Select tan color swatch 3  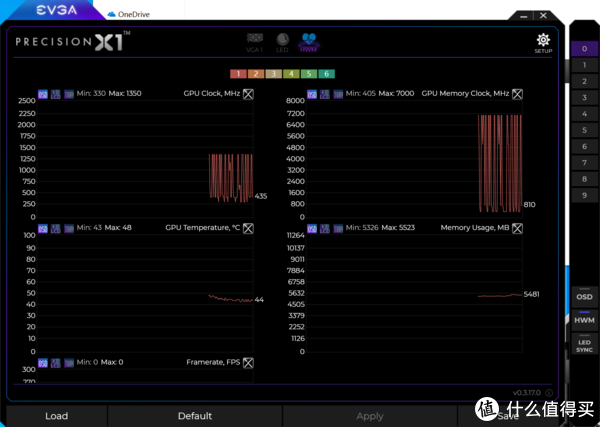(x=274, y=74)
